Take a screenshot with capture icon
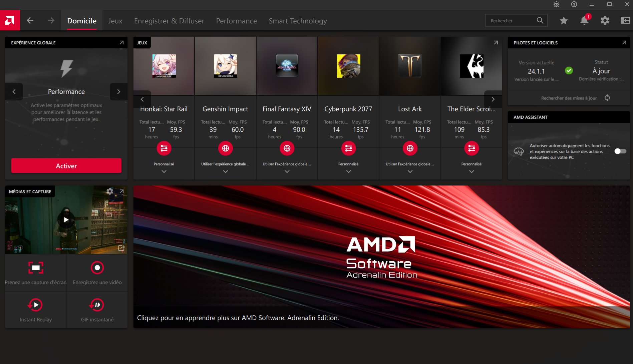 tap(36, 268)
